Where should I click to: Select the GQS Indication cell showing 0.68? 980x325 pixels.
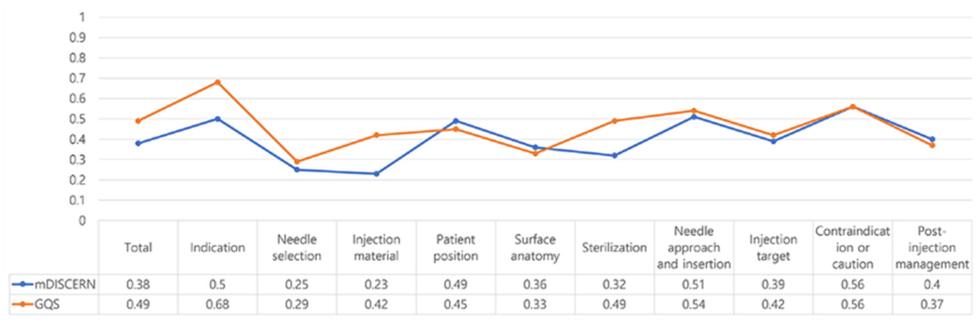point(217,304)
